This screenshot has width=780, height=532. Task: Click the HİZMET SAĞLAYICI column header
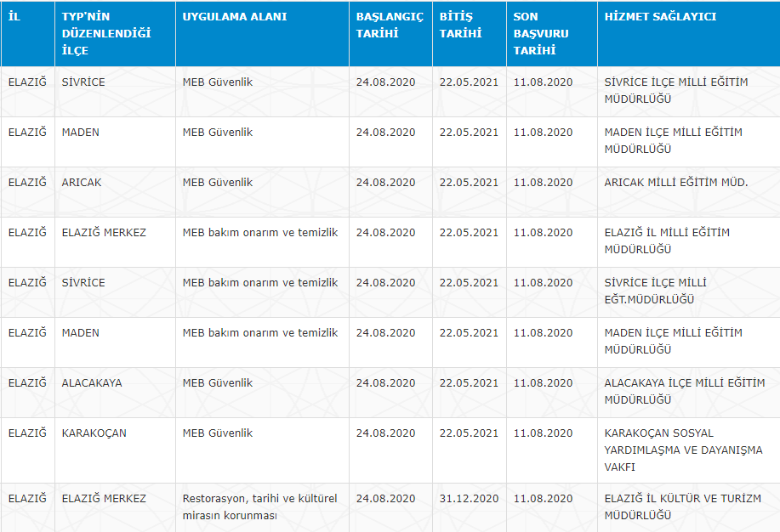(x=660, y=17)
